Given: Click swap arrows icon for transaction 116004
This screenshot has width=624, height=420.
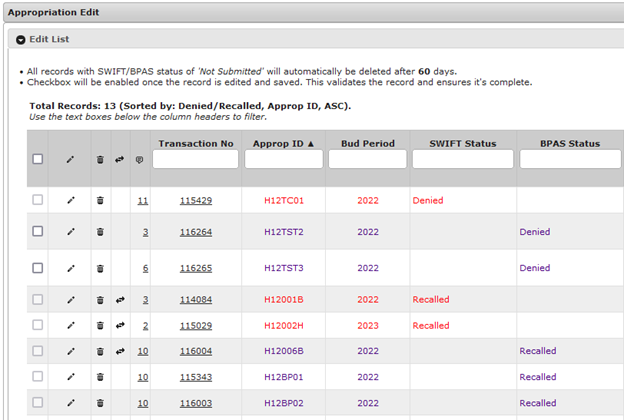Looking at the screenshot, I should [120, 352].
